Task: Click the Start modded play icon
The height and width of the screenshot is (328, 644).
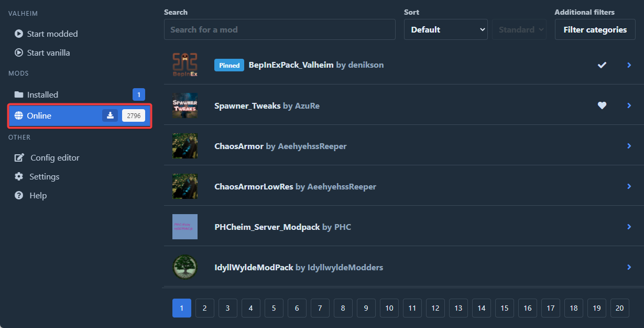Action: pos(19,34)
